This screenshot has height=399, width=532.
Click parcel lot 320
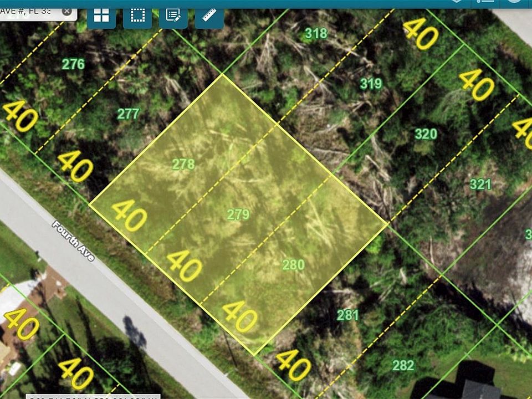pyautogui.click(x=426, y=134)
